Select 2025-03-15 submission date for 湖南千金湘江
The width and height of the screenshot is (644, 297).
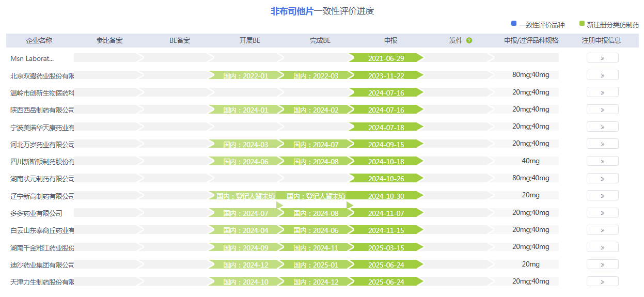click(x=386, y=247)
